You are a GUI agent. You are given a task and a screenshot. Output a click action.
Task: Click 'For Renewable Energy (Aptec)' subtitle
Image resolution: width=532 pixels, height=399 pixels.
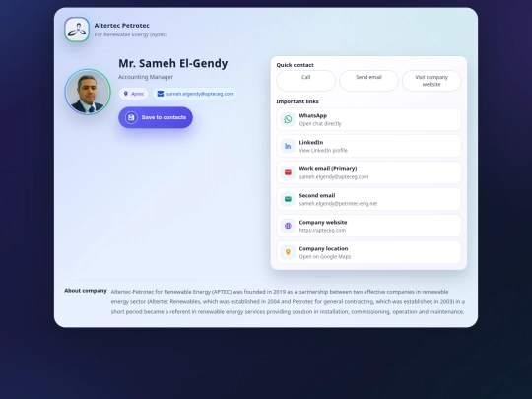131,34
